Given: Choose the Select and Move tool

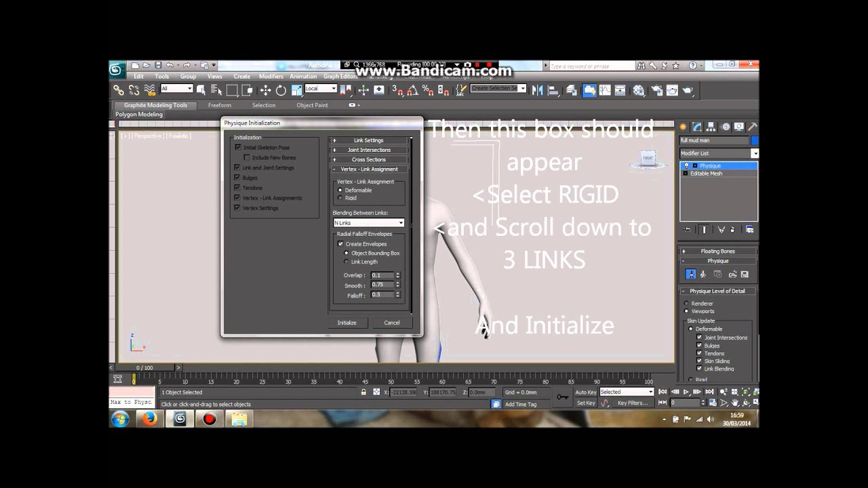Looking at the screenshot, I should click(265, 90).
